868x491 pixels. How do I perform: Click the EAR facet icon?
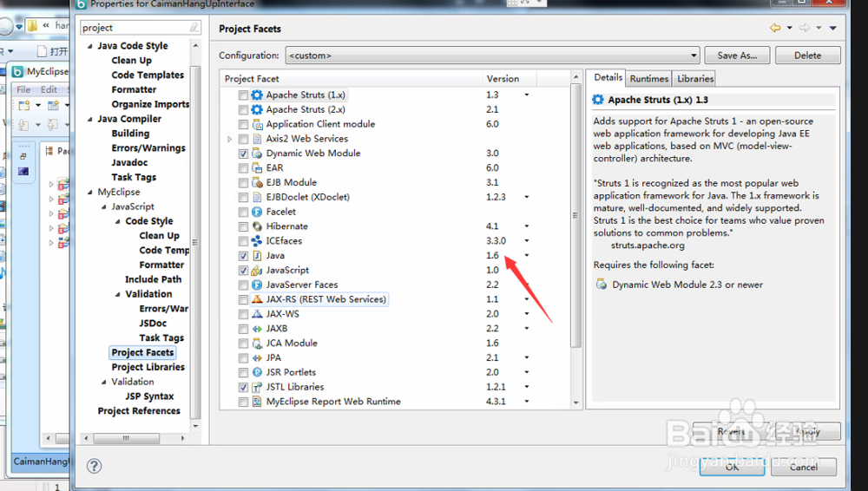click(x=257, y=167)
